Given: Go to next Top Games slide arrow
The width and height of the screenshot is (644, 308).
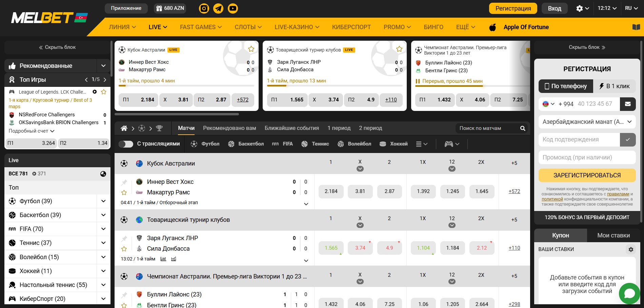Looking at the screenshot, I should pos(105,80).
